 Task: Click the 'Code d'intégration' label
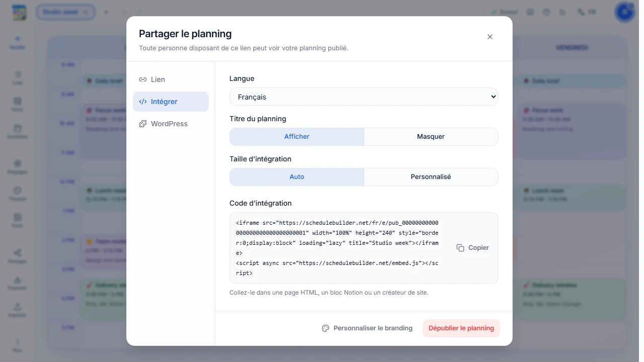pyautogui.click(x=261, y=203)
